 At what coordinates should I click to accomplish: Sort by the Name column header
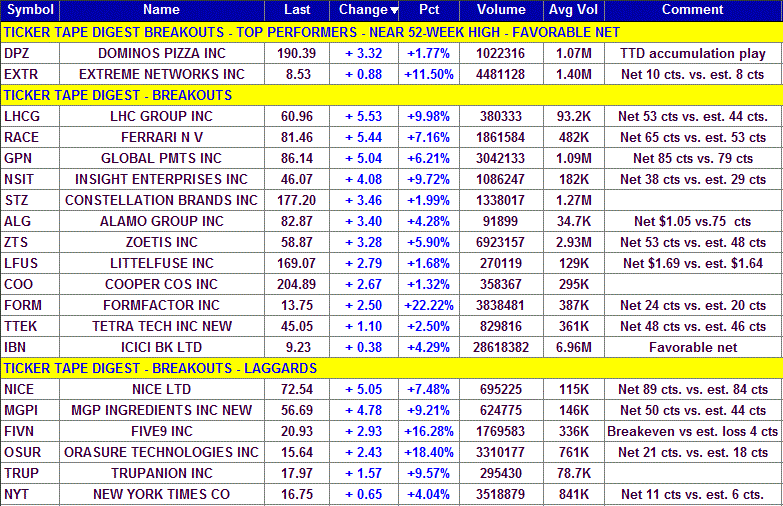162,10
